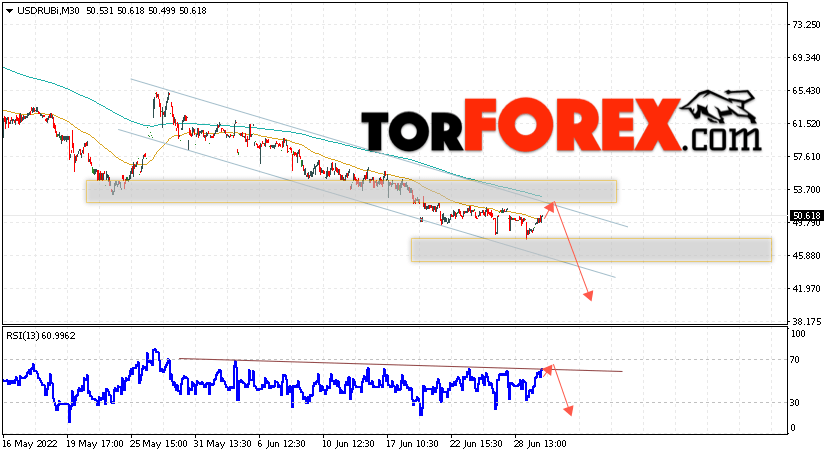The image size is (828, 455).
Task: Click the 22 Jun 15:30 time label
Action: pos(476,444)
